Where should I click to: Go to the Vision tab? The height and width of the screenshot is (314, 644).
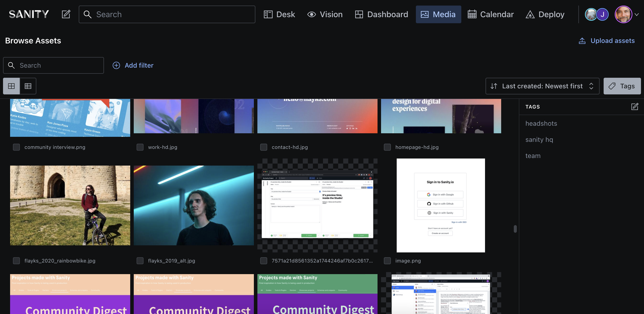[x=325, y=14]
